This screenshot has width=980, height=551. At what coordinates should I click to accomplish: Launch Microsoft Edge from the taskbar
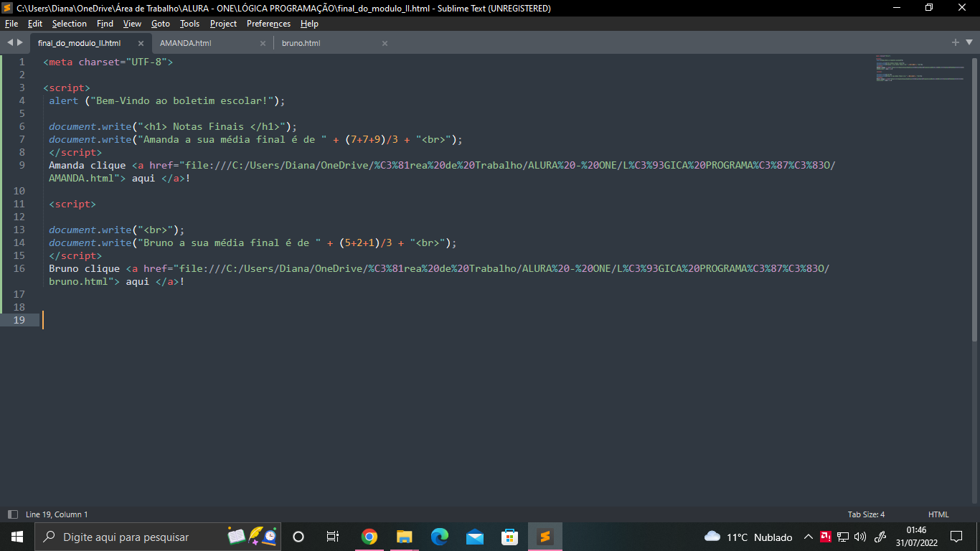point(440,537)
